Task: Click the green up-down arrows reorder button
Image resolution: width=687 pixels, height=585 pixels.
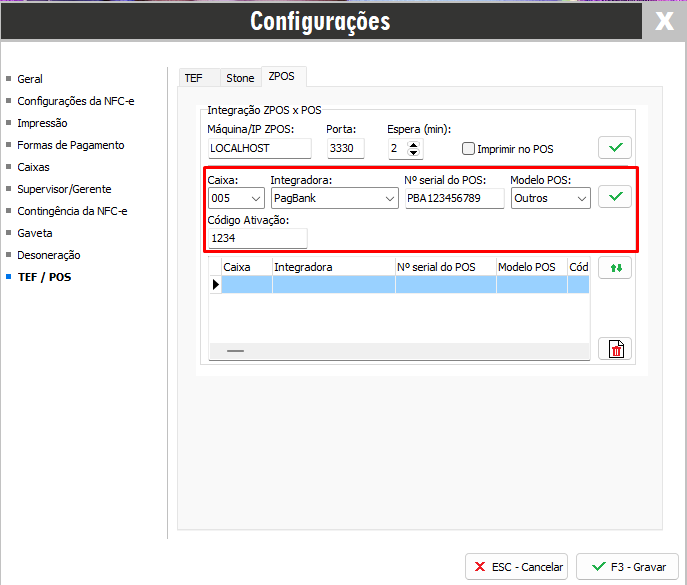Action: pos(615,268)
